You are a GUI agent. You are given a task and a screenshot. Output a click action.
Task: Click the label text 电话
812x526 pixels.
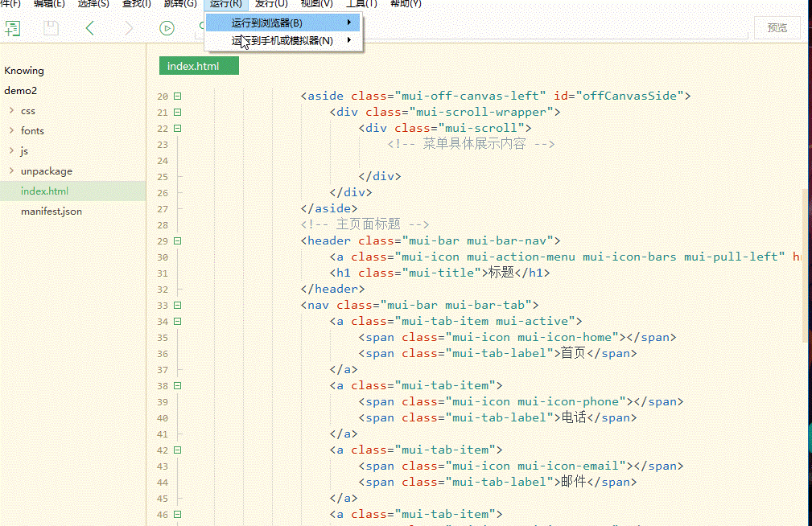(574, 417)
